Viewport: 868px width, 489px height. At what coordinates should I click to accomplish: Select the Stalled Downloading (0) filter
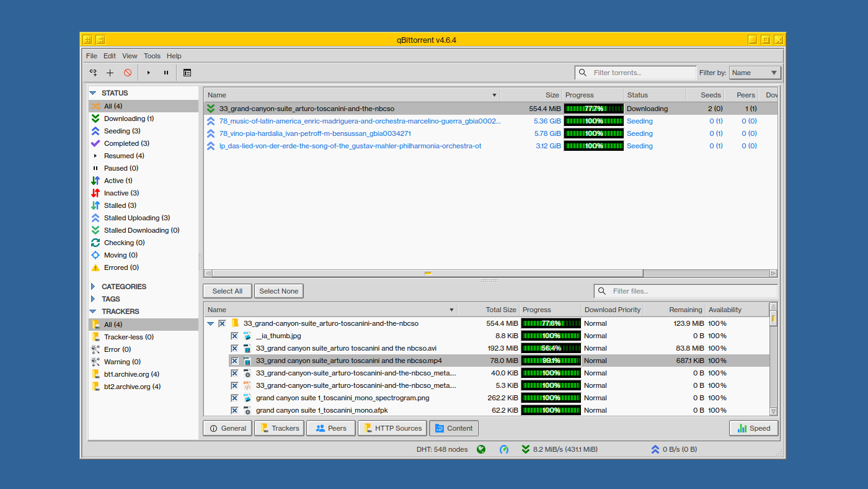(143, 230)
